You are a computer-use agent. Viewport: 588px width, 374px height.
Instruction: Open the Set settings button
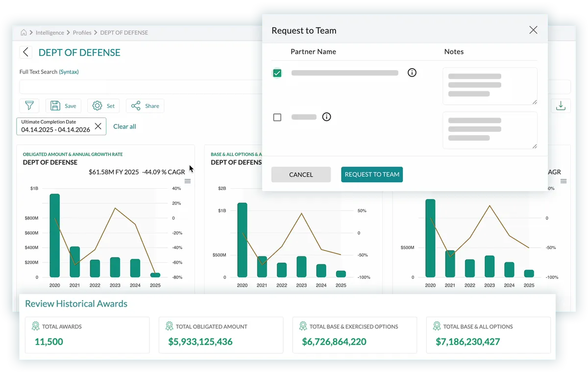[103, 106]
